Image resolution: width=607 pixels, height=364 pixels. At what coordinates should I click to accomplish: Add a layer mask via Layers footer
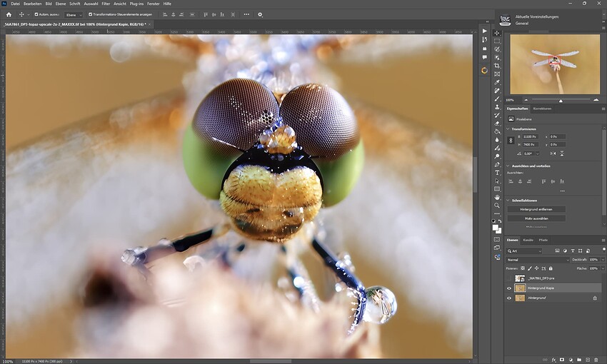point(562,360)
